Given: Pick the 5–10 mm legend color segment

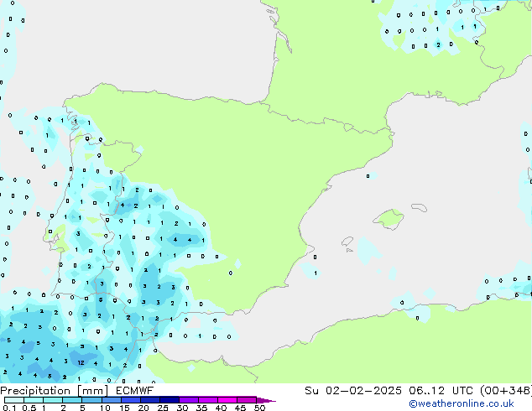Looking at the screenshot, I should (x=91, y=400).
